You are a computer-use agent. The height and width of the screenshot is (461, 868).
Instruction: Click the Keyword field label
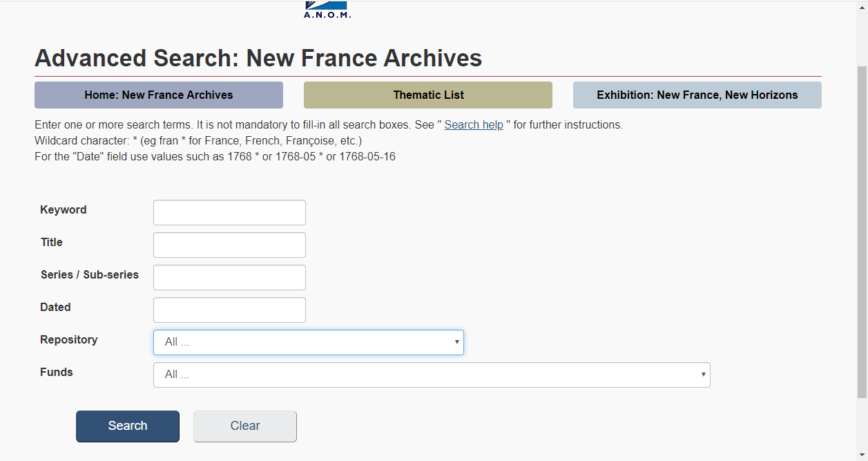(x=64, y=210)
